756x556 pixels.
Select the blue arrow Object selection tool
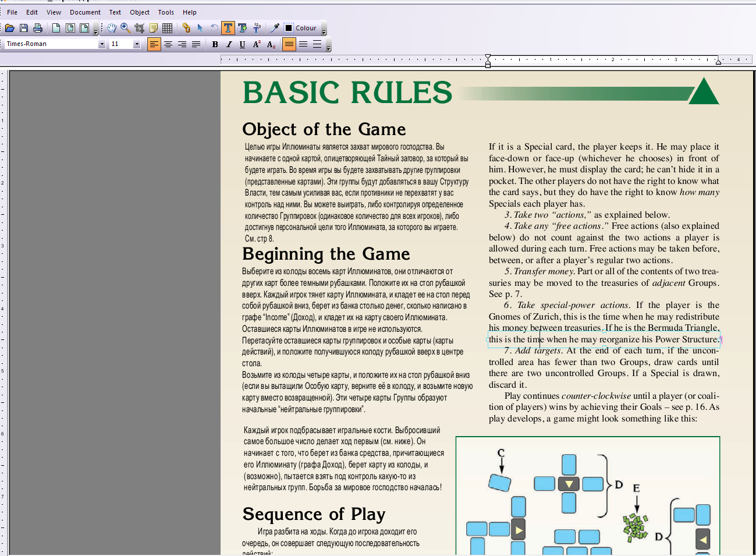pos(200,28)
